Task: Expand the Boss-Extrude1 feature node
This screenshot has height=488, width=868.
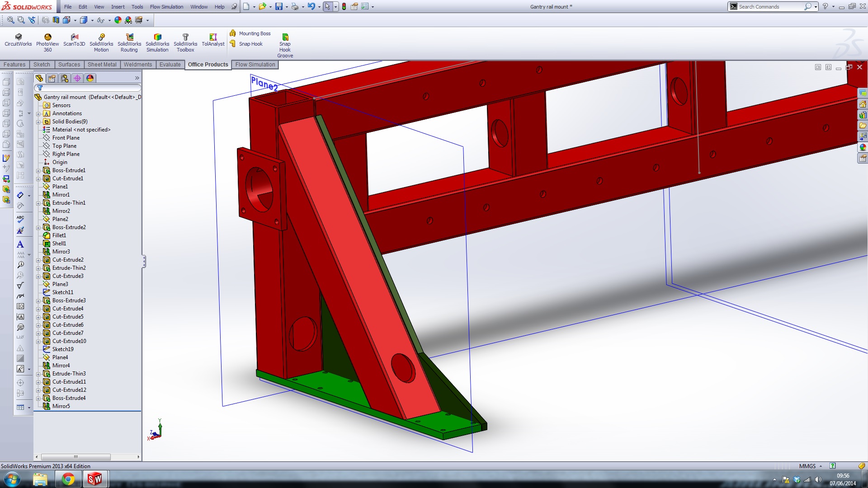Action: coord(38,171)
